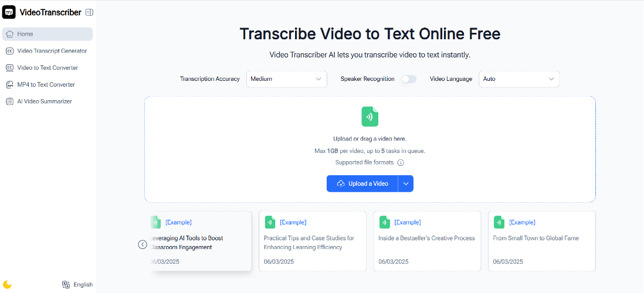Click [Example] link on Small Town to Global Fame card
Screen dimensions: 644x293
(x=522, y=223)
